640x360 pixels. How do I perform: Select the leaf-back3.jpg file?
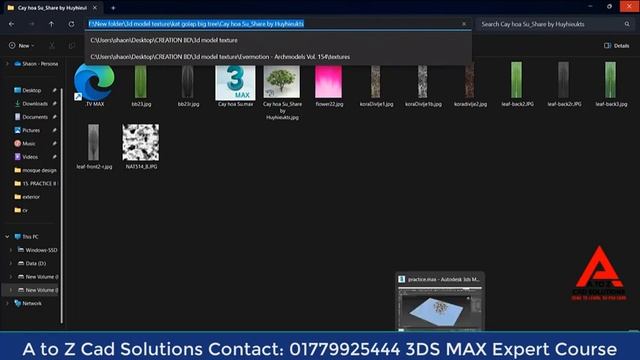pos(611,85)
